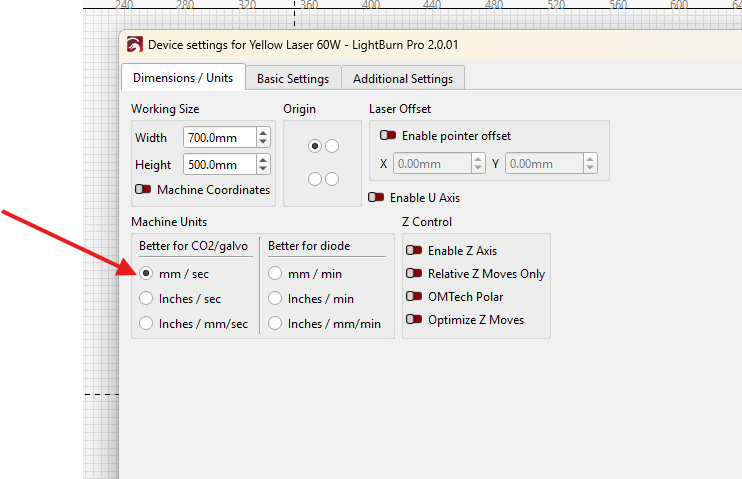Decrease Laser Offset X with down arrow
The width and height of the screenshot is (742, 479).
point(478,169)
